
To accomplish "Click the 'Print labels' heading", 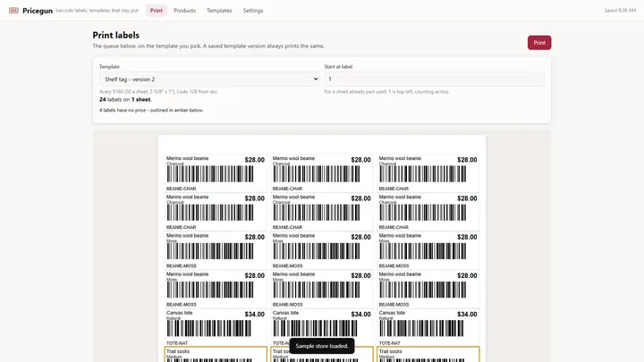I will point(115,35).
